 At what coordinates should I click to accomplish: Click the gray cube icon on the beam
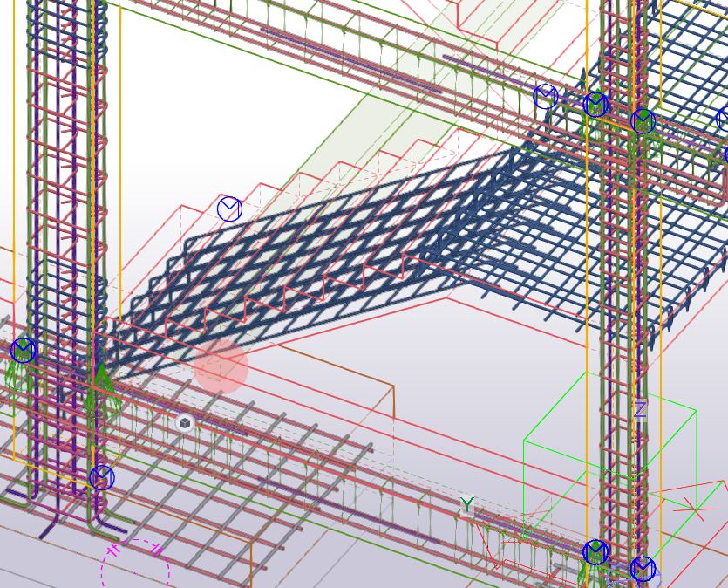point(184,423)
